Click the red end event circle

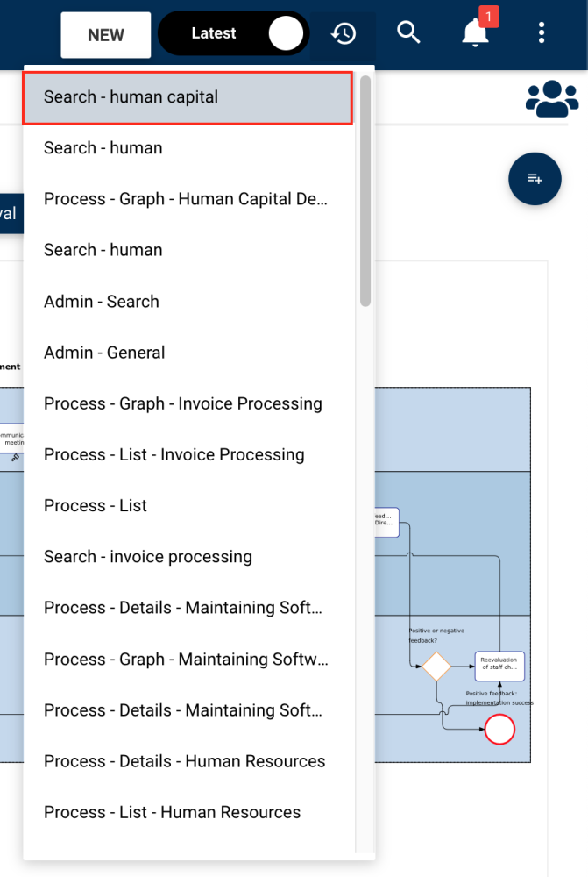pyautogui.click(x=499, y=730)
